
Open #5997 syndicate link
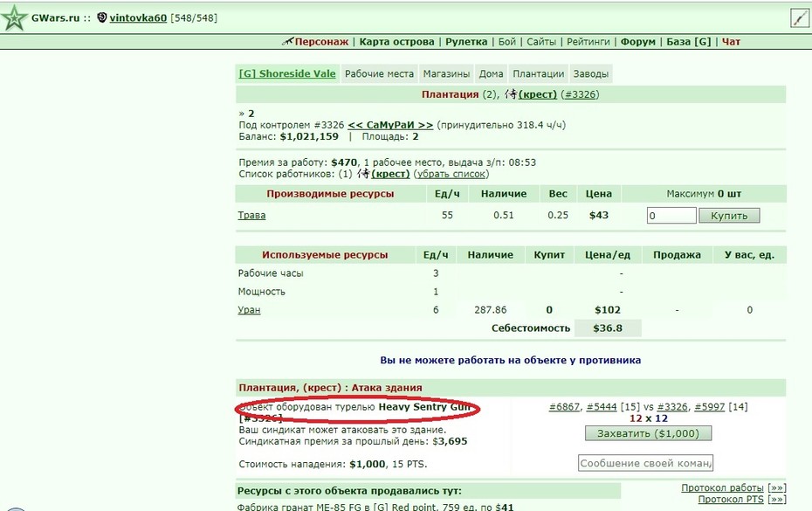[x=710, y=407]
